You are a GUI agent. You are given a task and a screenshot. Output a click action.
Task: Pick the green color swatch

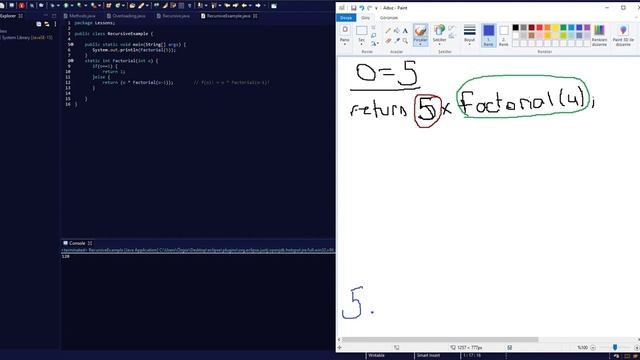563,27
